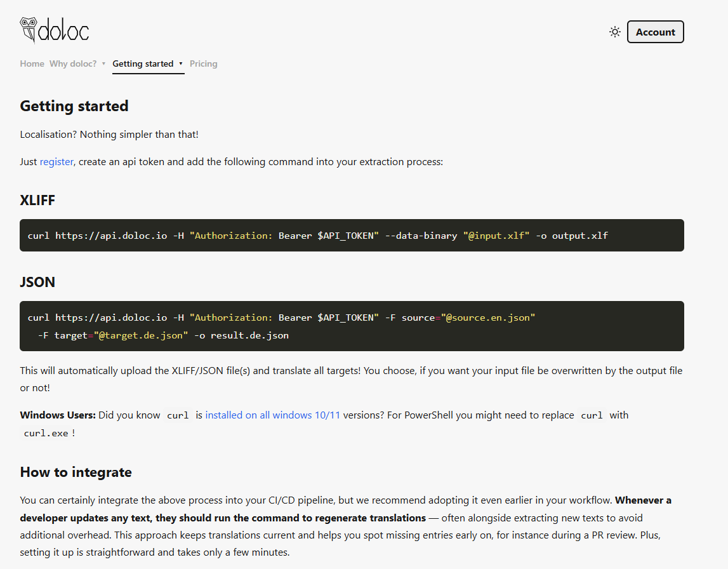728x569 pixels.
Task: Click the Getting started page heading
Action: click(74, 106)
